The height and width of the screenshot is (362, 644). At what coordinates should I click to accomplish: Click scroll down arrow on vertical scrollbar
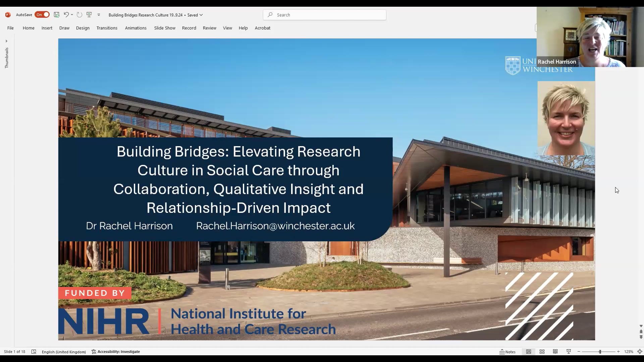pyautogui.click(x=641, y=326)
